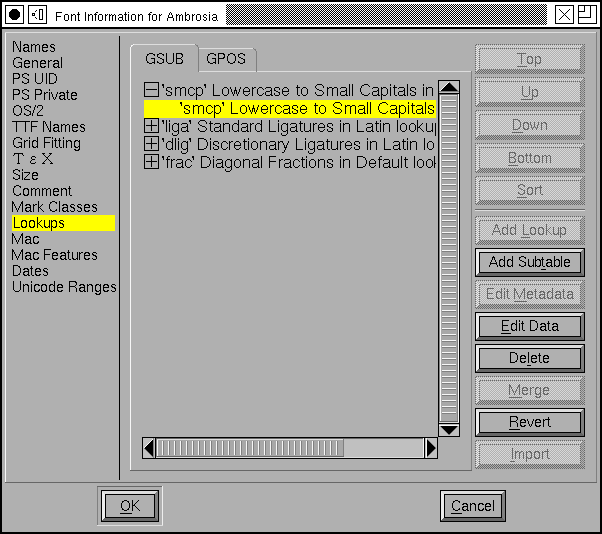The image size is (602, 534).
Task: Expand the 'liga' Standard Ligatures lookup
Action: click(151, 127)
